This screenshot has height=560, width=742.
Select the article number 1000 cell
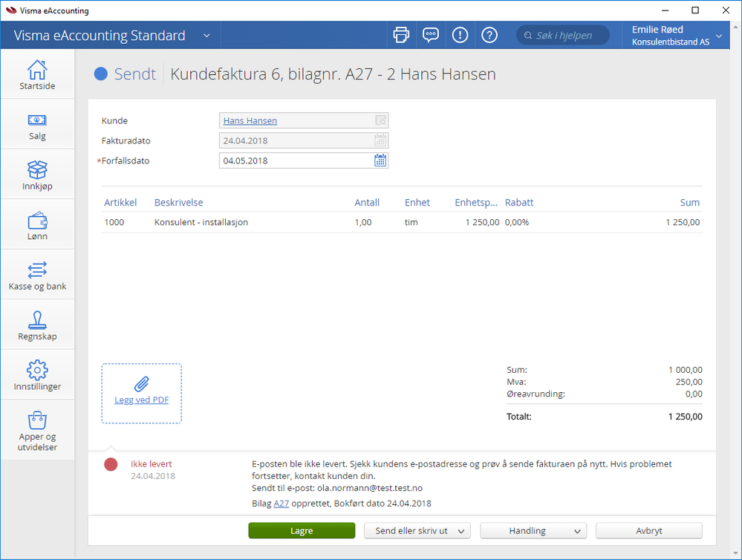pos(114,222)
